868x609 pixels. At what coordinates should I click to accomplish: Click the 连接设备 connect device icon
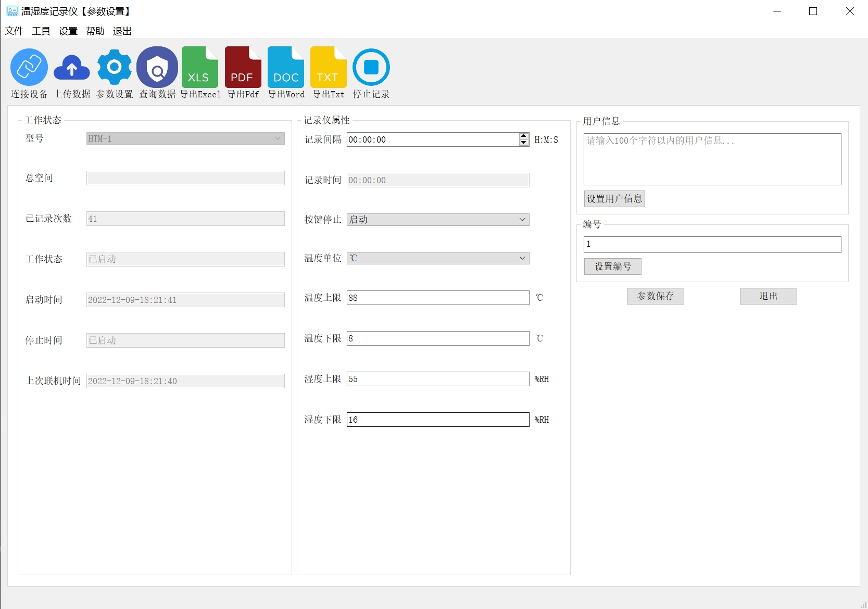29,67
